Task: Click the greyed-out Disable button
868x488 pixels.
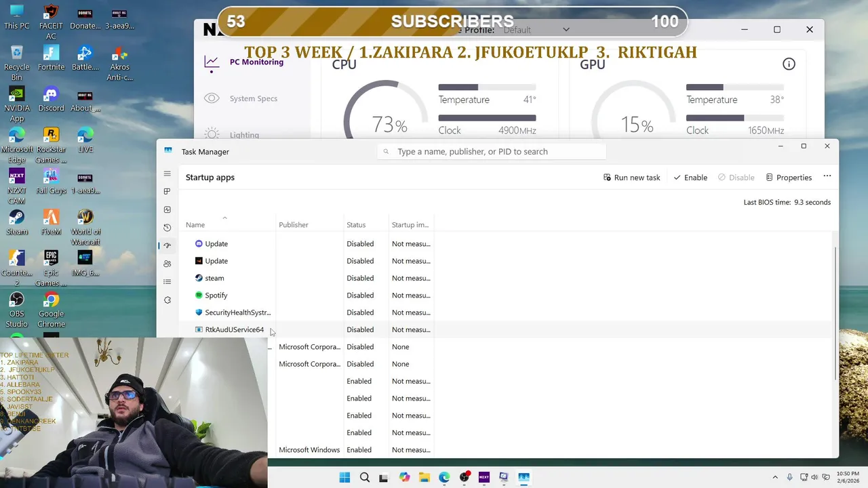Action: [736, 178]
